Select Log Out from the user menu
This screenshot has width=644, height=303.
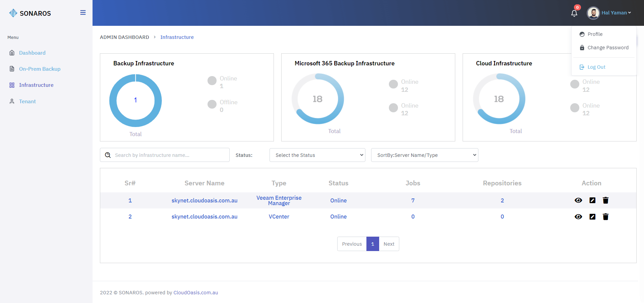pos(596,67)
